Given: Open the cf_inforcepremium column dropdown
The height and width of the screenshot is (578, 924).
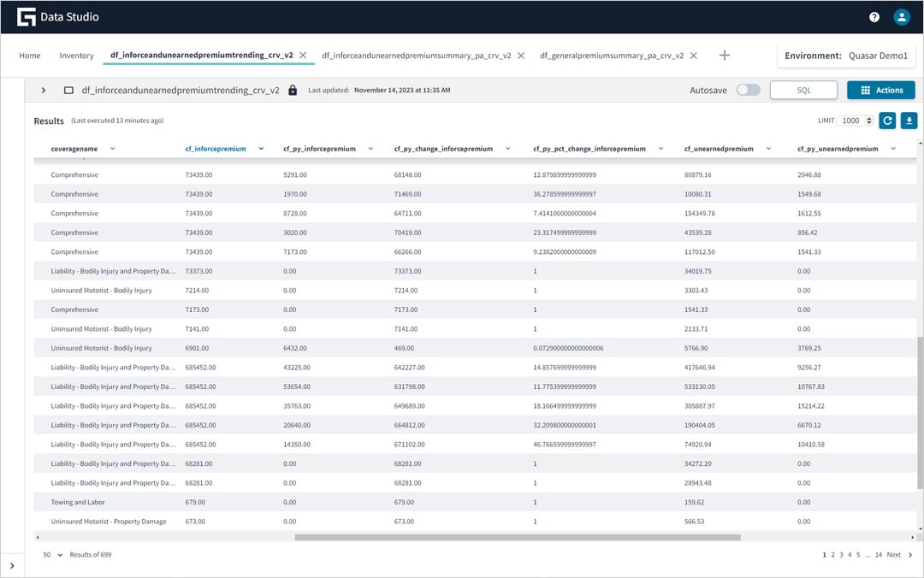Looking at the screenshot, I should coord(261,147).
